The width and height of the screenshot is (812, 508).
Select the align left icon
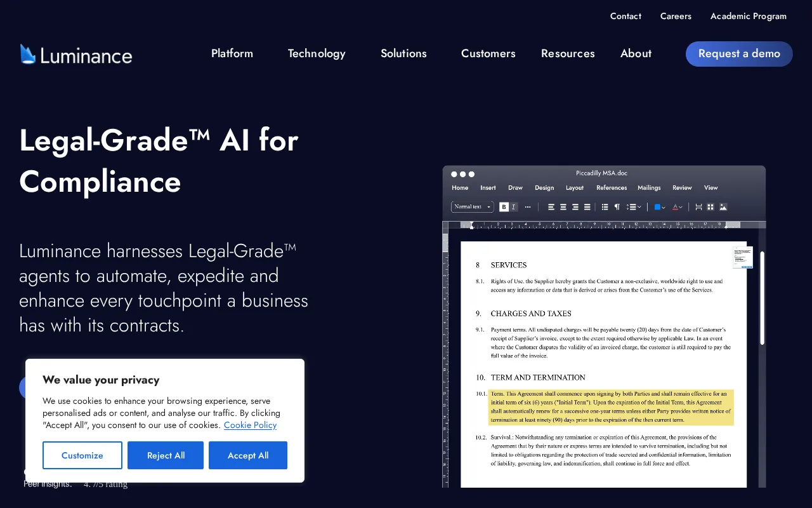click(x=551, y=207)
